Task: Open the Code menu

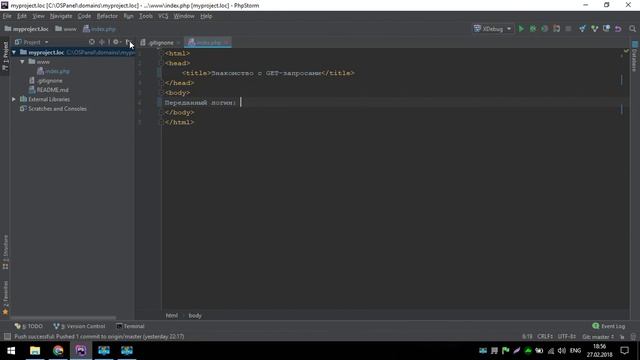Action: 84,16
